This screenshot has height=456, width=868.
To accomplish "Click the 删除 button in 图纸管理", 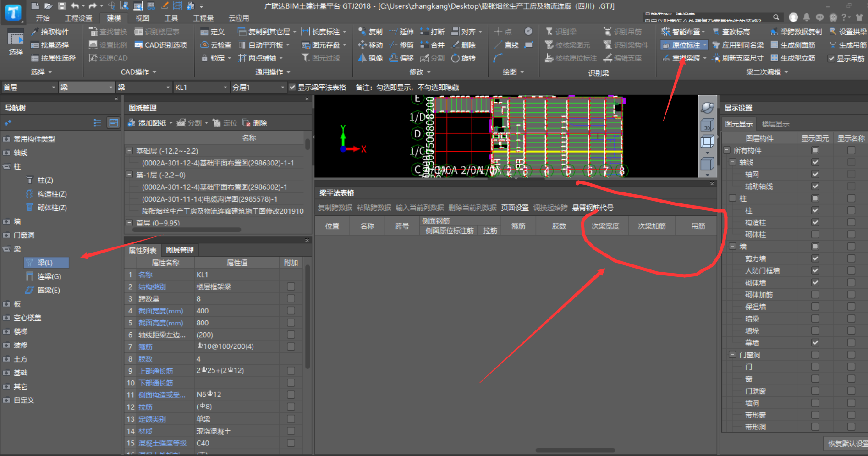I will pyautogui.click(x=255, y=123).
